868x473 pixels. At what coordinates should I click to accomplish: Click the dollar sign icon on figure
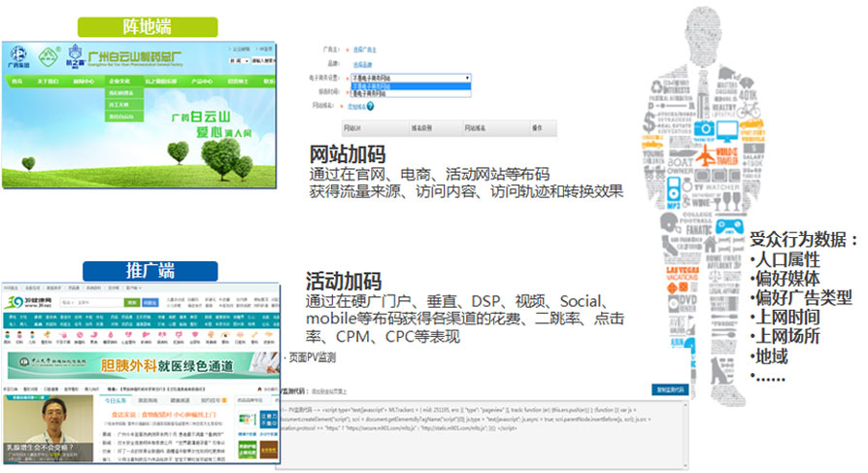coord(649,121)
